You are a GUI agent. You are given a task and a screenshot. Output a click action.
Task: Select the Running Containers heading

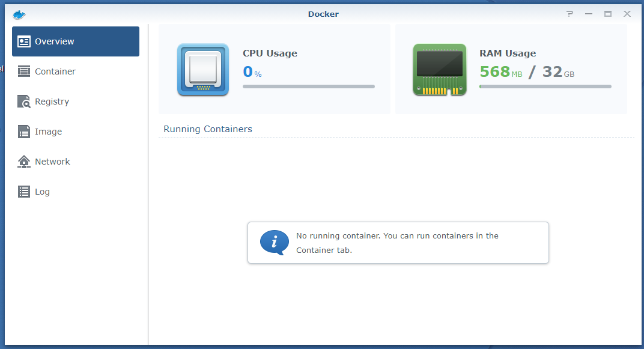208,129
